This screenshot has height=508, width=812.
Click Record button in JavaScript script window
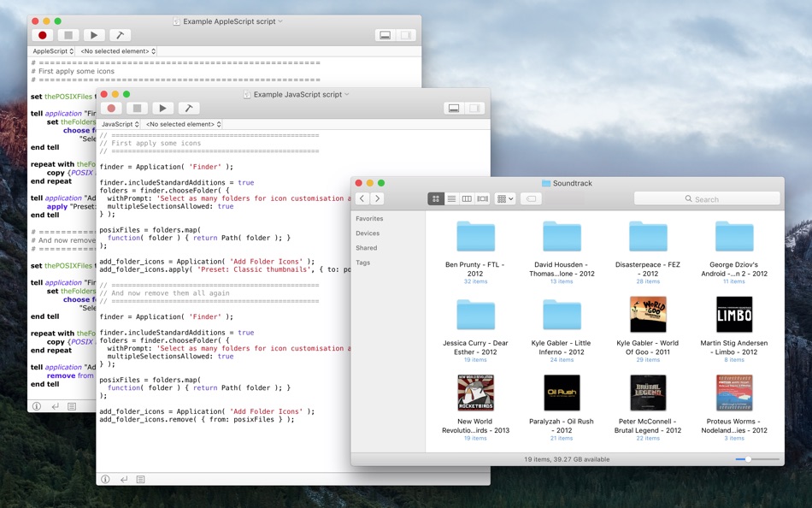(111, 109)
